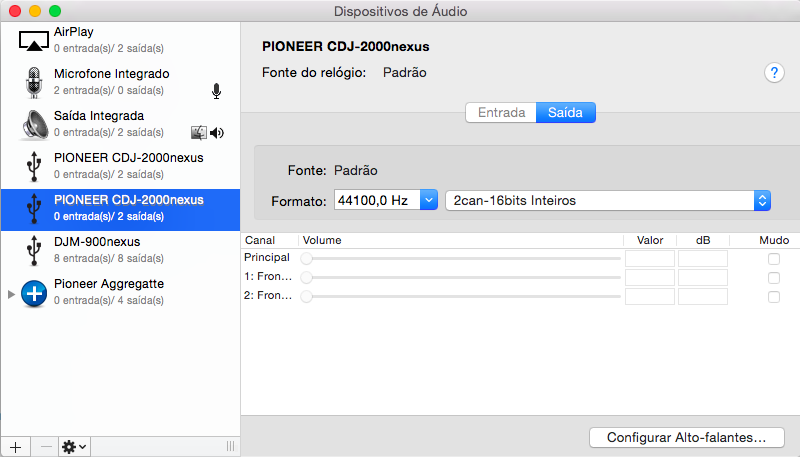800x457 pixels.
Task: Add a new audio device with plus button
Action: click(x=14, y=446)
